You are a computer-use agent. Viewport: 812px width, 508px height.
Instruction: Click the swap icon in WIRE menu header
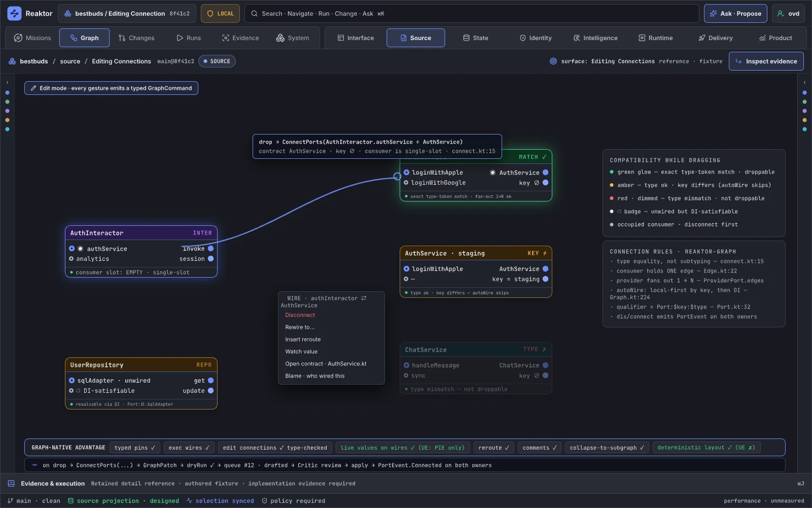point(364,298)
